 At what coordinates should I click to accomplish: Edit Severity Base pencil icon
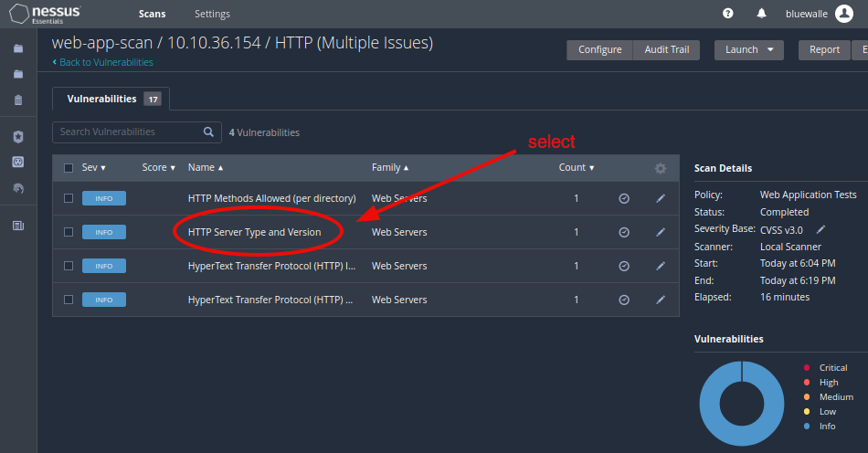820,229
